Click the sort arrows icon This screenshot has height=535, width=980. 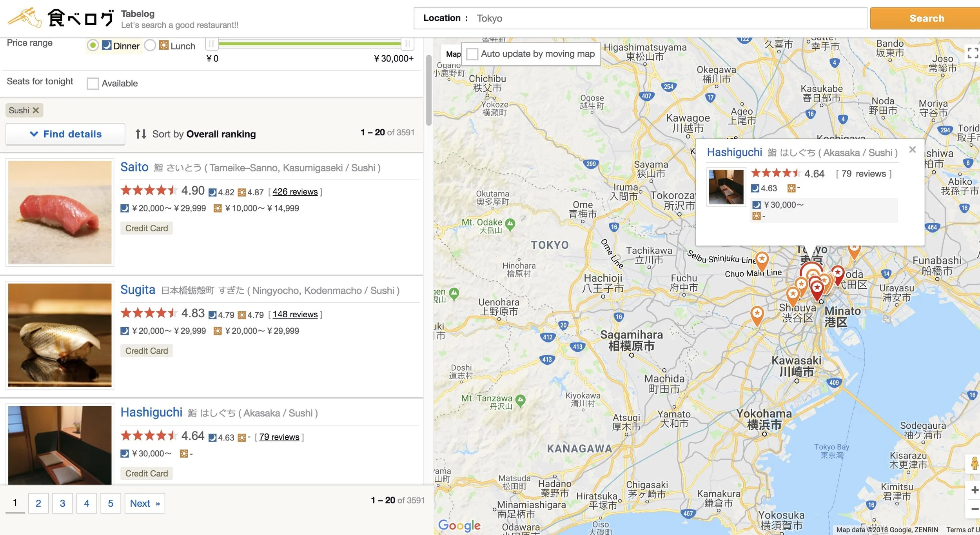pos(141,134)
